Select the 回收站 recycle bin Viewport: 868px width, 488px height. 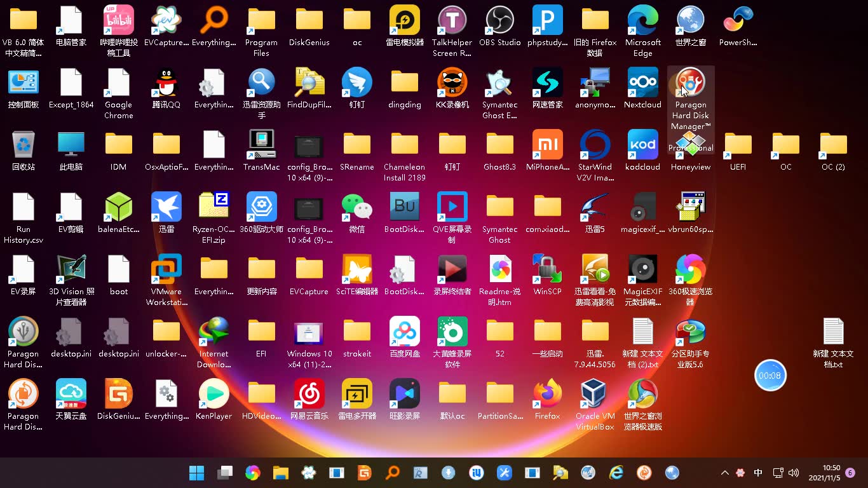point(24,151)
